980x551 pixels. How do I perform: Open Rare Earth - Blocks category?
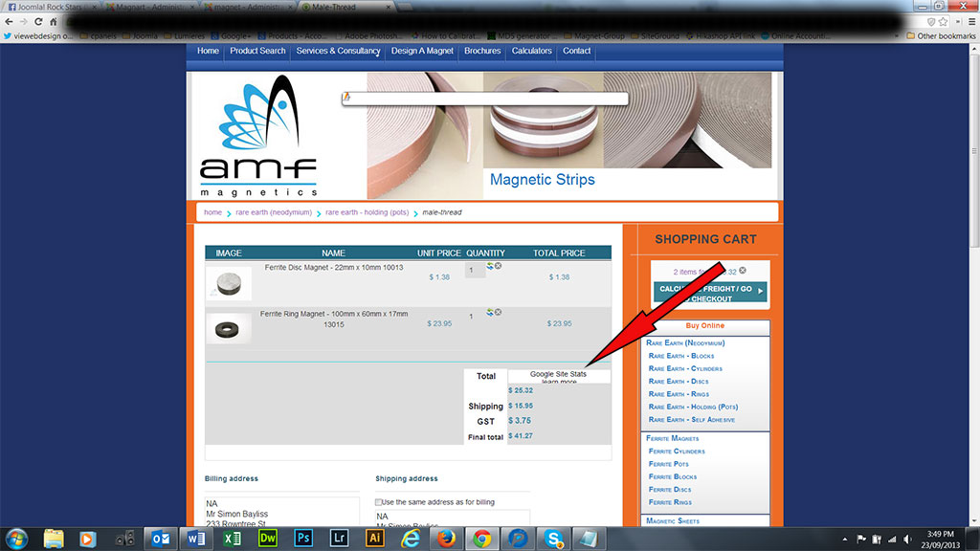pyautogui.click(x=681, y=356)
